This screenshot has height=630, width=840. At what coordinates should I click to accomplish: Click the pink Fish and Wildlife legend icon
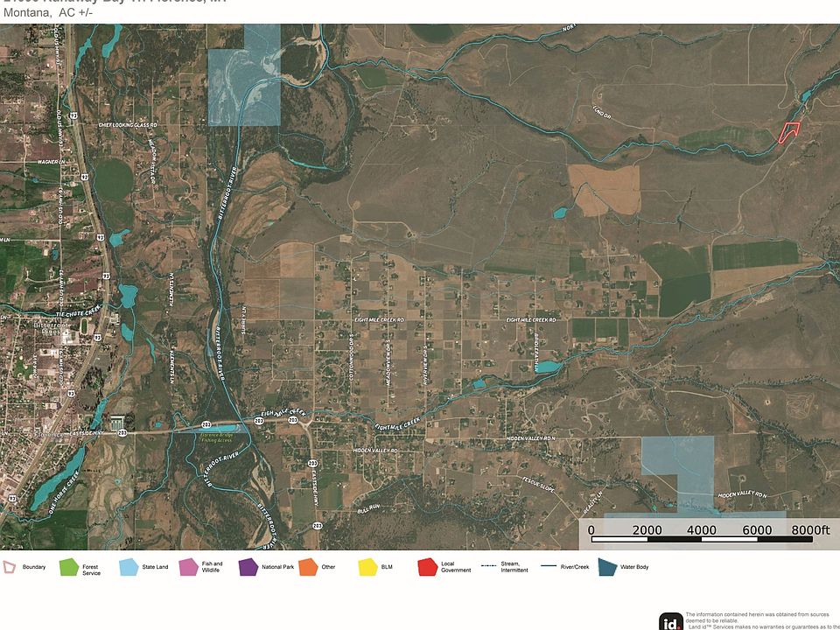(x=188, y=568)
